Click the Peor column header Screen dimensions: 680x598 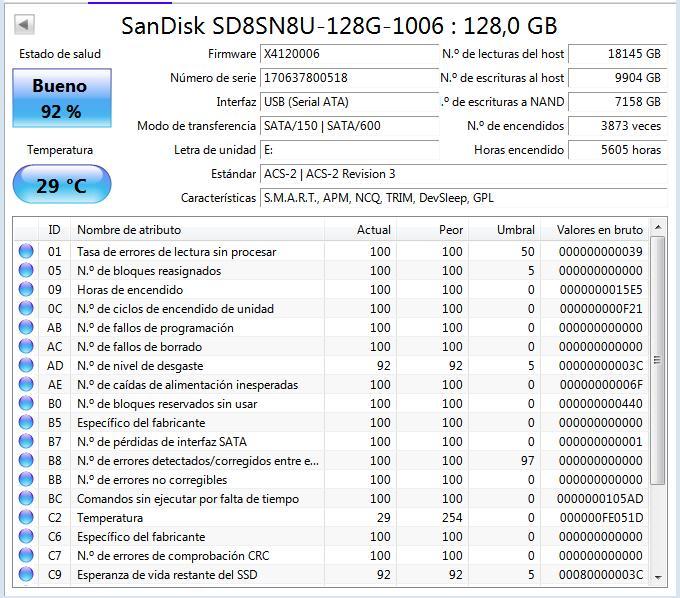(x=432, y=230)
